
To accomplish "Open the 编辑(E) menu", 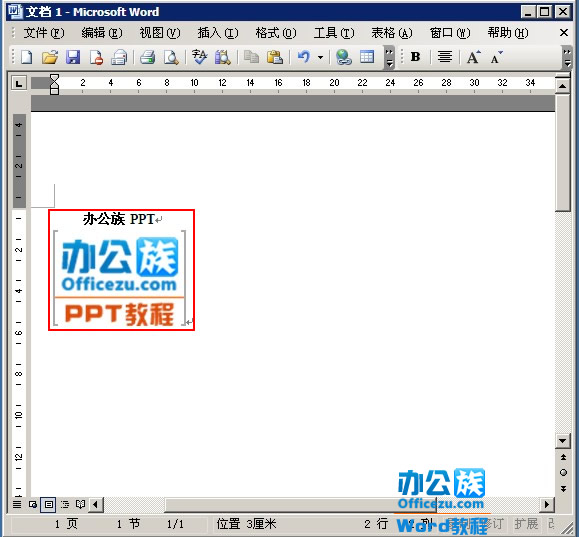I will [x=102, y=33].
